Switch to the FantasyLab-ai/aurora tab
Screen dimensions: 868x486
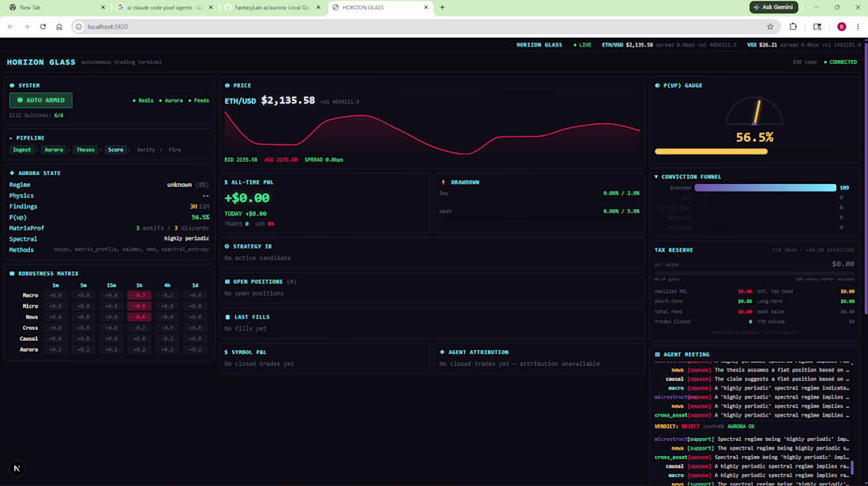[x=273, y=7]
